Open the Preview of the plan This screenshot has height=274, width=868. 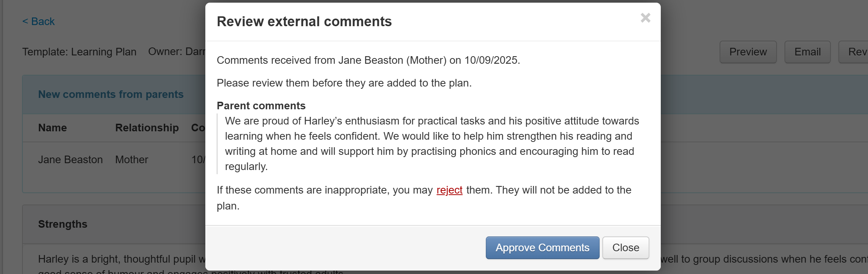click(x=748, y=52)
